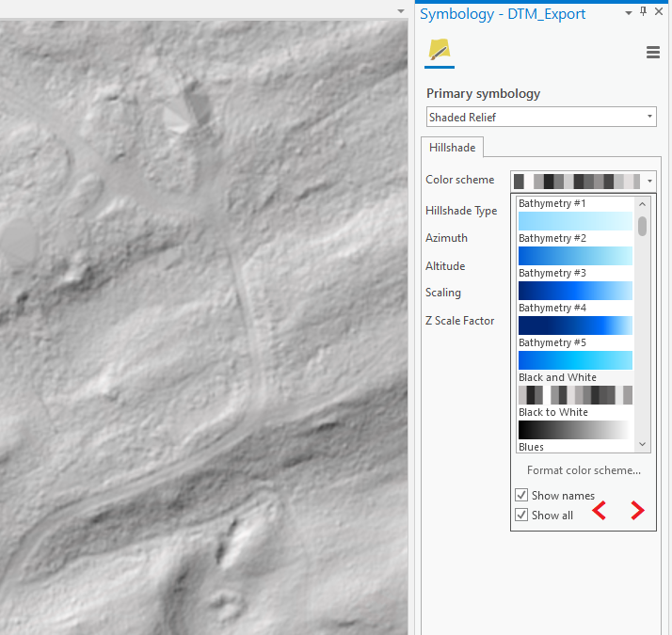Select the Bathymetry #4 color ramp
Image resolution: width=672 pixels, height=635 pixels.
tap(575, 325)
